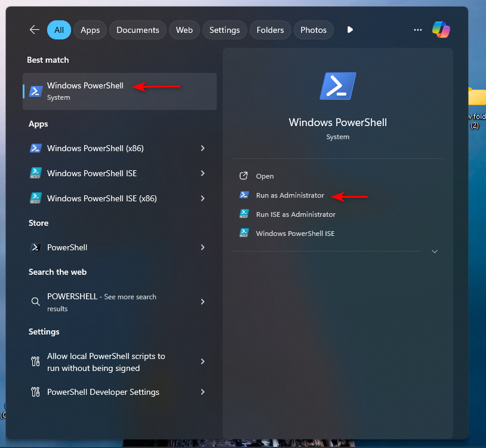
Task: Click the Windows PowerShell (x86) app icon
Action: (x=36, y=148)
